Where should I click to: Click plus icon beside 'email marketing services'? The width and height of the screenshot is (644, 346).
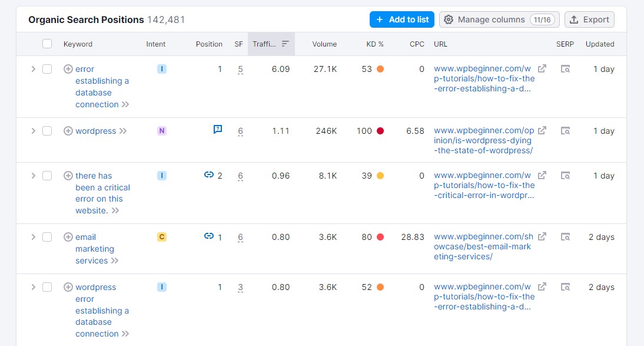coord(68,237)
